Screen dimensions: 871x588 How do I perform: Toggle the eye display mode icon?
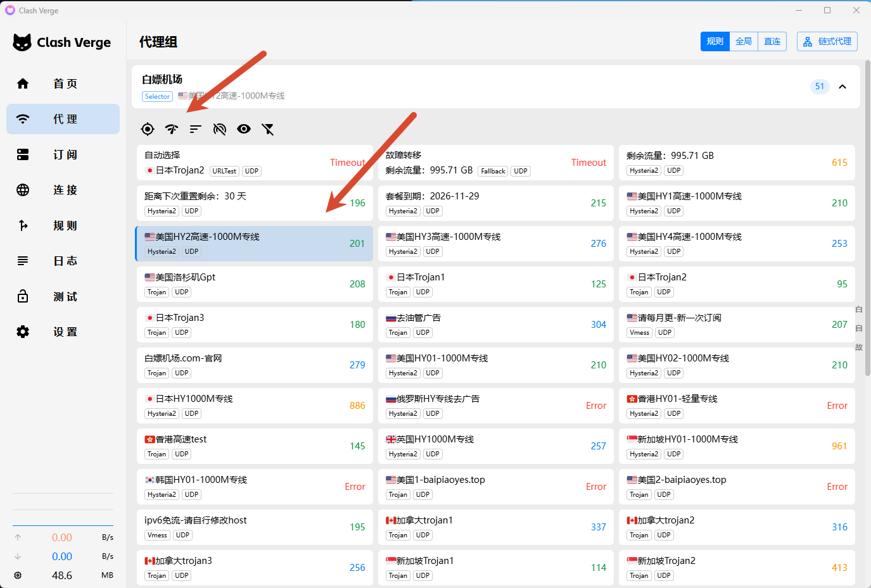(x=244, y=129)
